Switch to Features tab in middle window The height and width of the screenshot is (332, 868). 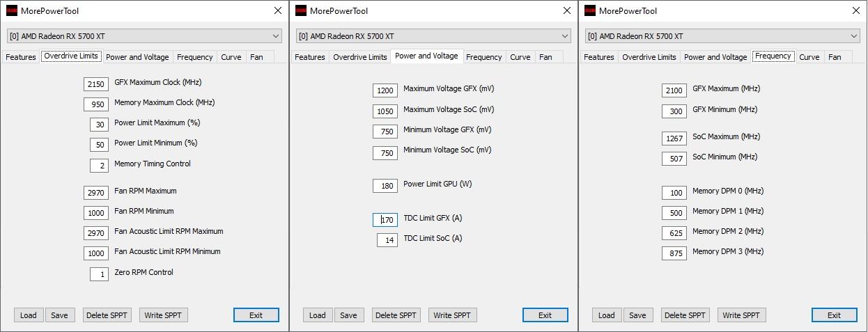click(x=310, y=57)
